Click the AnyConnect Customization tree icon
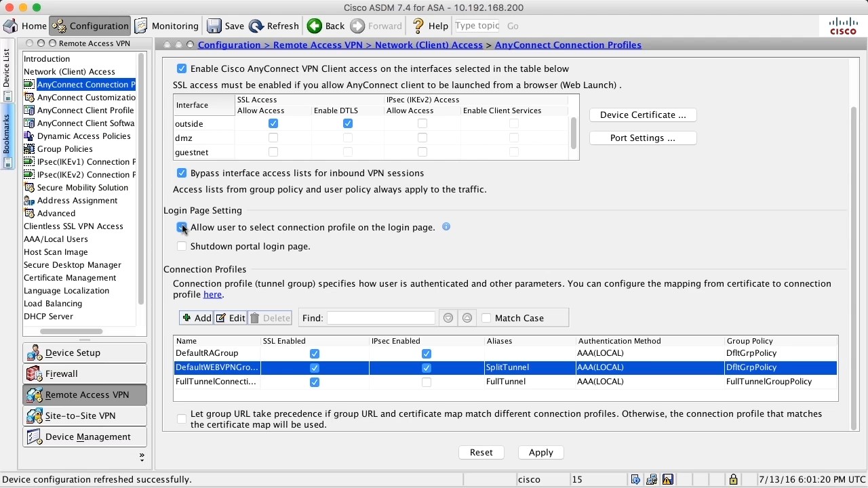 tap(29, 98)
